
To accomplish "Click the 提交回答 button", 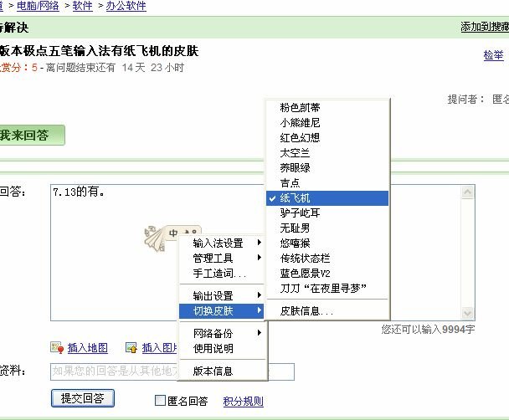I will pos(82,398).
